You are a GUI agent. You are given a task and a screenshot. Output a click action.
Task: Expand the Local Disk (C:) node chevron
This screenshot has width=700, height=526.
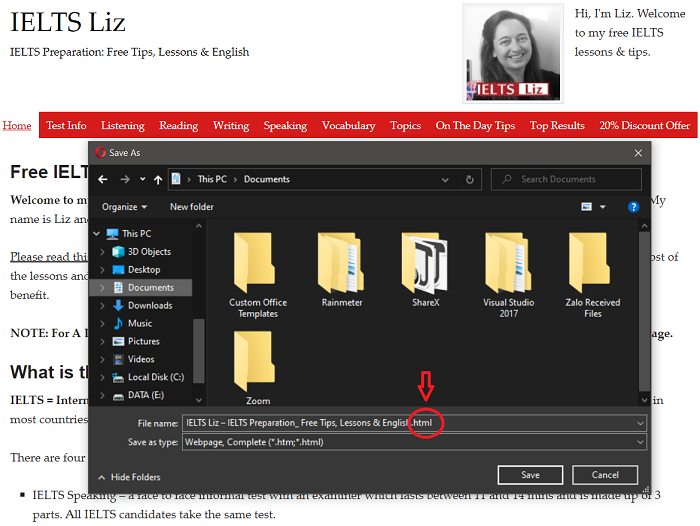tap(103, 377)
